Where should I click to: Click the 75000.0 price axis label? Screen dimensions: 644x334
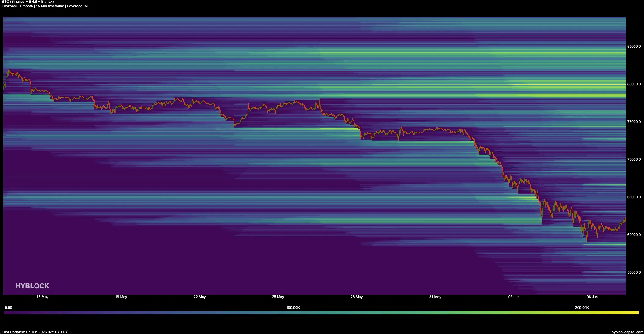tap(634, 122)
